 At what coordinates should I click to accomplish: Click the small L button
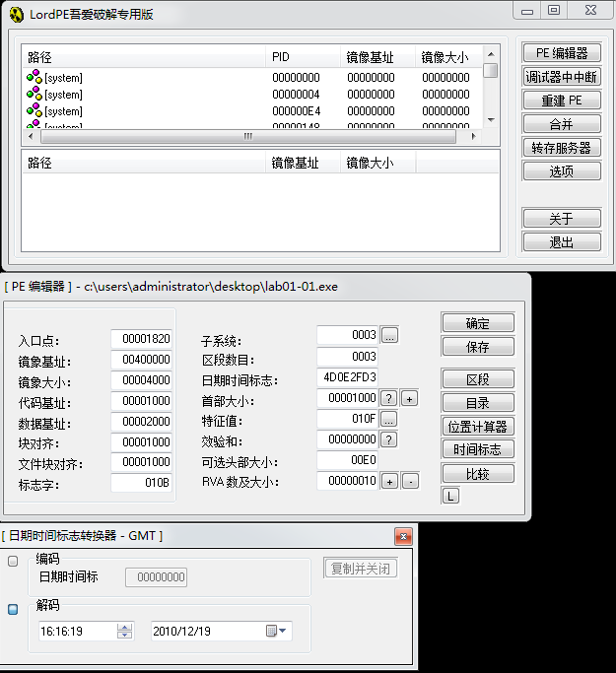pyautogui.click(x=450, y=497)
